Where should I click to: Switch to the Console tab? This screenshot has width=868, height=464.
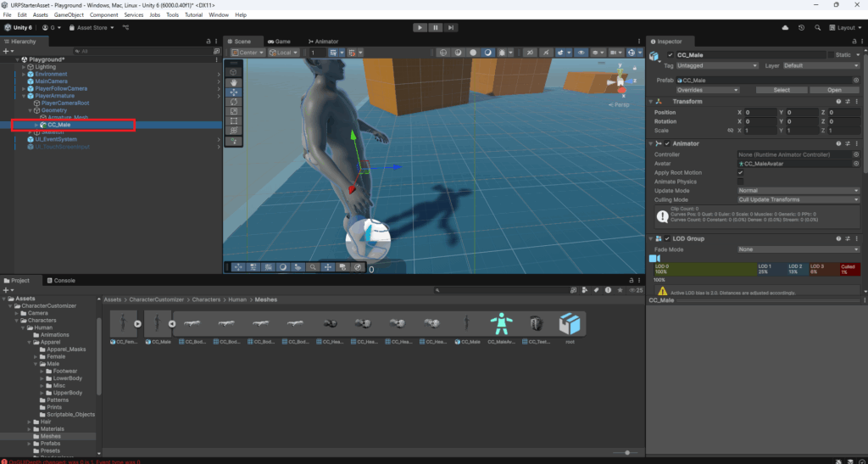click(61, 281)
